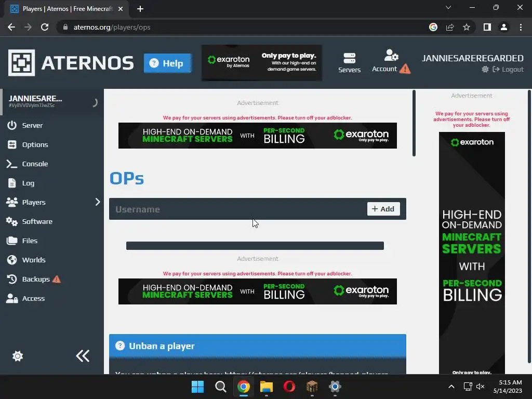532x399 pixels.
Task: Open Windows taskbar search
Action: [x=220, y=387]
